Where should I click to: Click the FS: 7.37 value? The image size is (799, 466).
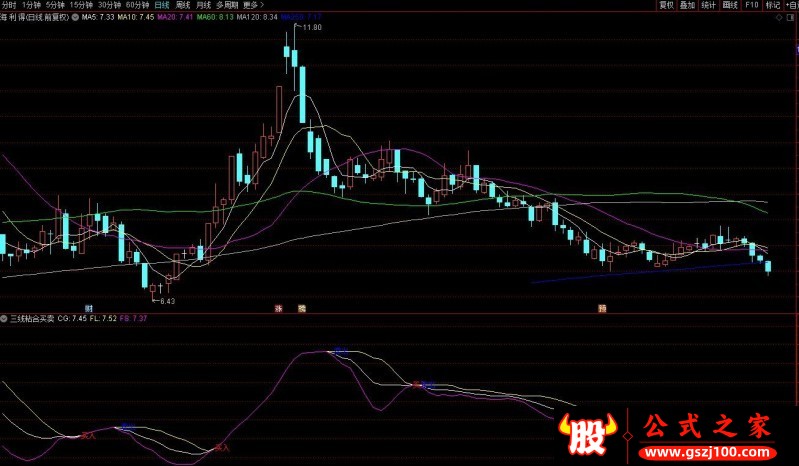coord(133,319)
